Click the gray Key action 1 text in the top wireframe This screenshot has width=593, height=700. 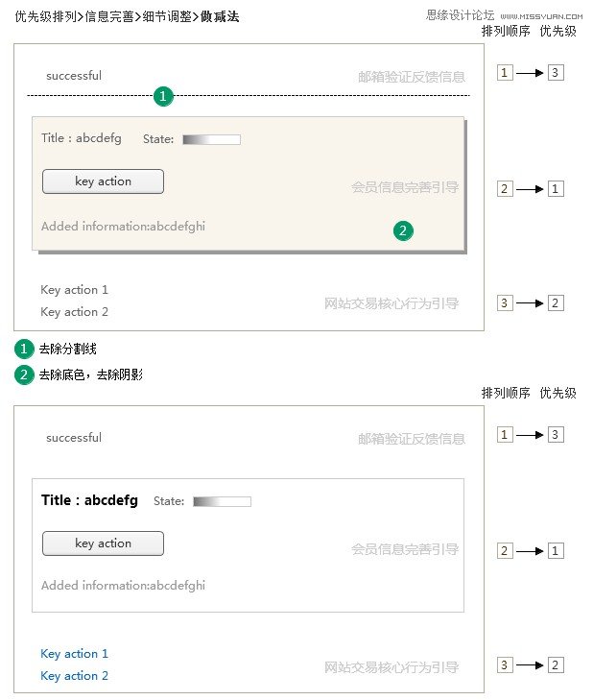pos(74,290)
